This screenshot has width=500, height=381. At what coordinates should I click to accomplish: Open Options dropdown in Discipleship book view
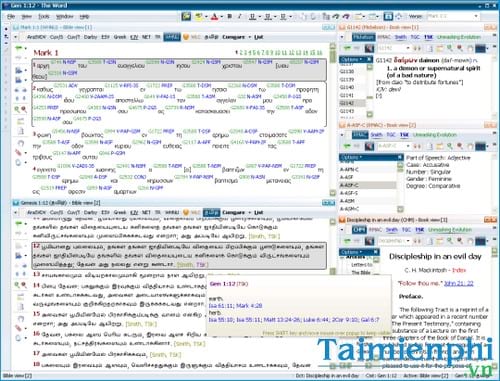[352, 252]
